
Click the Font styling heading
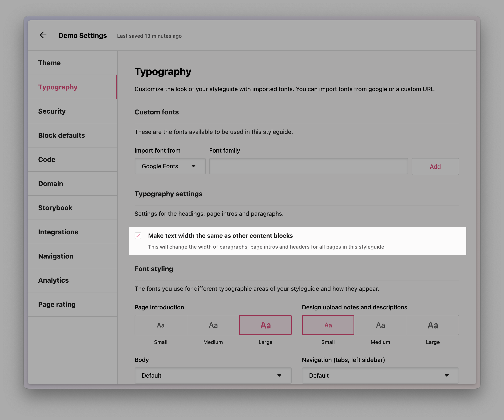point(154,269)
